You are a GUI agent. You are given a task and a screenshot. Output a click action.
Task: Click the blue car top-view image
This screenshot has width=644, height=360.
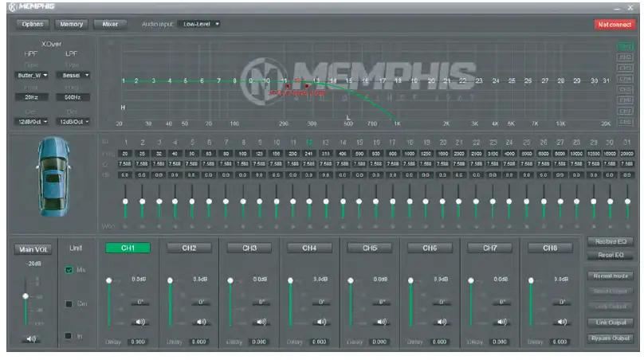[53, 177]
